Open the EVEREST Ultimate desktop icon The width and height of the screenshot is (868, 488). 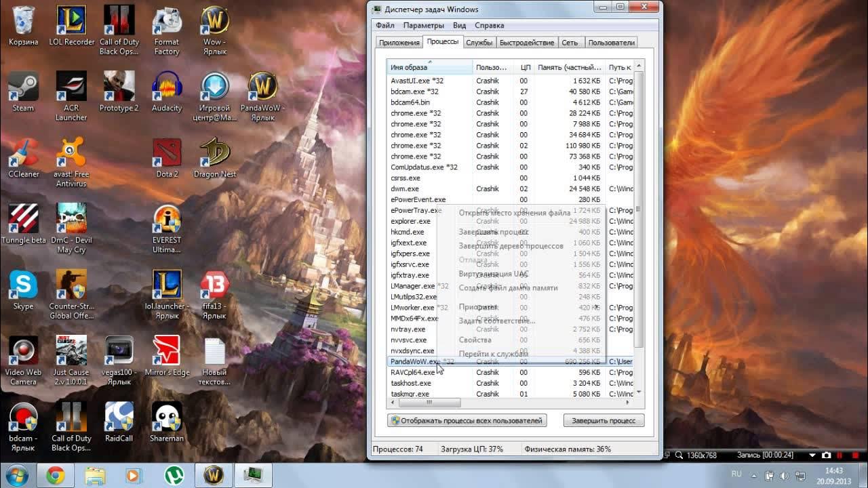point(167,229)
